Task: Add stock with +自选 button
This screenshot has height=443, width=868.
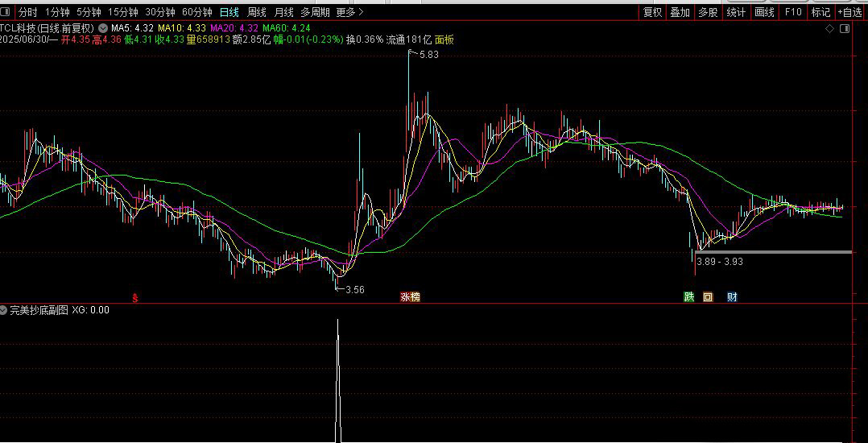Action: point(850,12)
